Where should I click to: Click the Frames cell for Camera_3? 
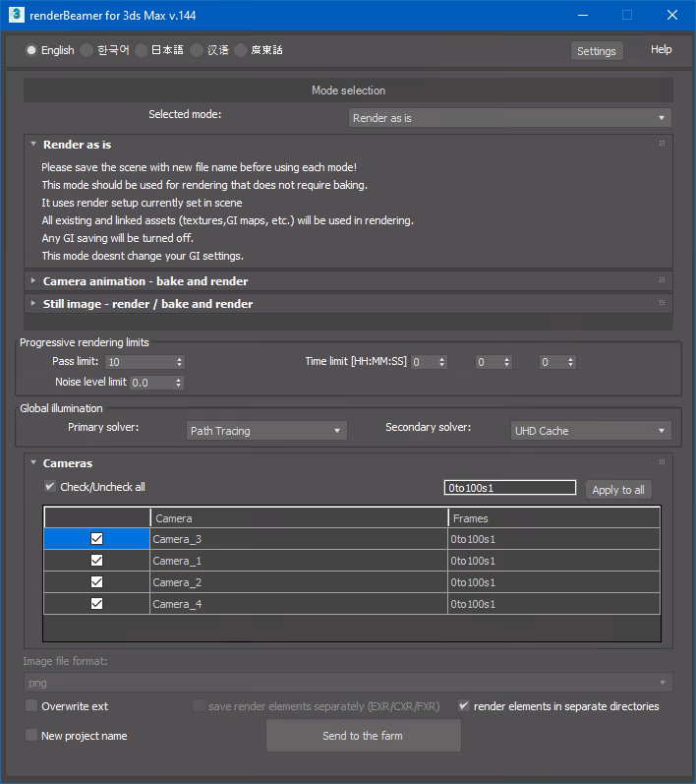click(554, 539)
